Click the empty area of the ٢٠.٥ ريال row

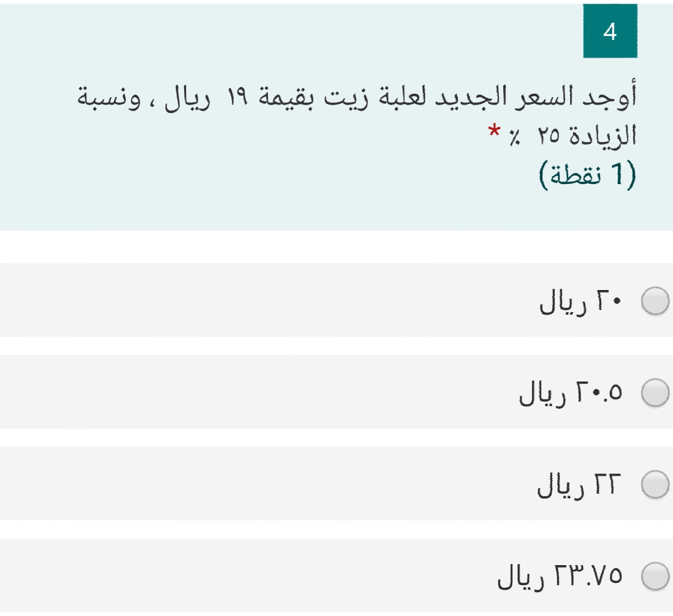tap(257, 392)
